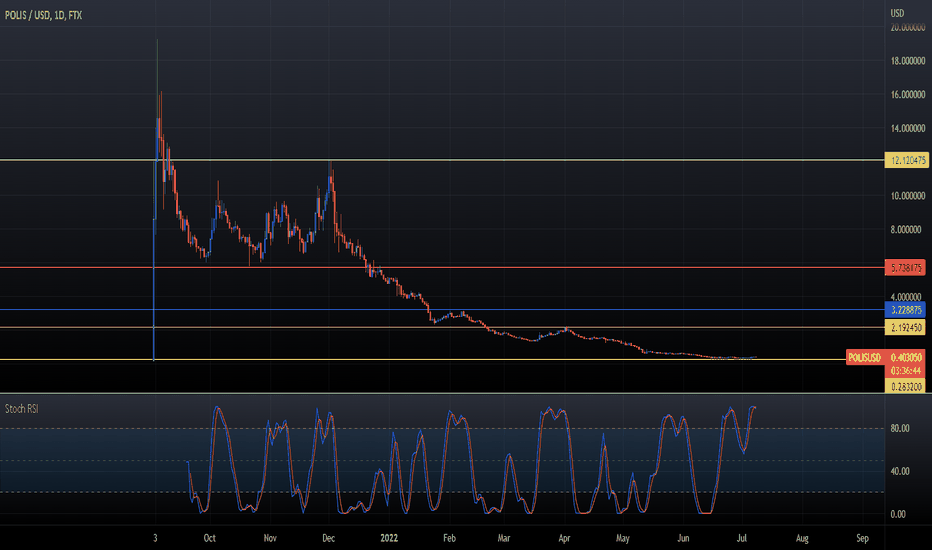Image resolution: width=932 pixels, height=550 pixels.
Task: Click the 2022 marker on time axis
Action: tap(389, 538)
